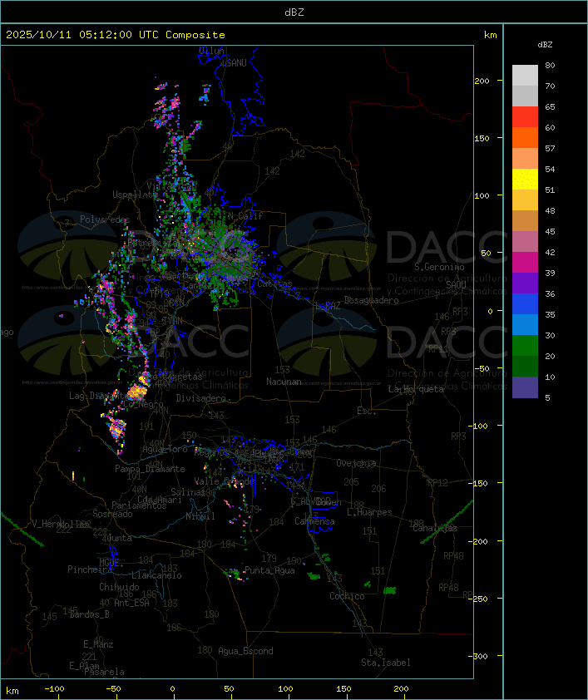Select the magenta 39–42 dBZ legend swatch
The image size is (588, 700).
tap(525, 262)
